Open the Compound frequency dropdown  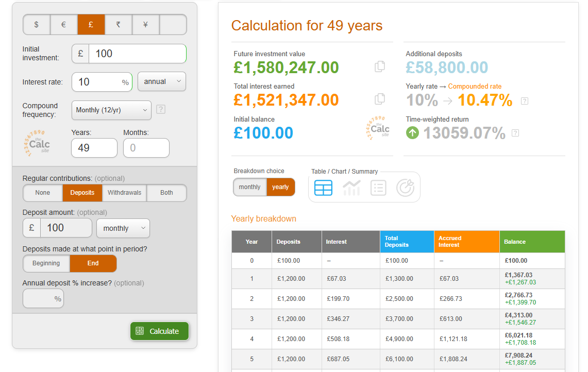point(111,110)
